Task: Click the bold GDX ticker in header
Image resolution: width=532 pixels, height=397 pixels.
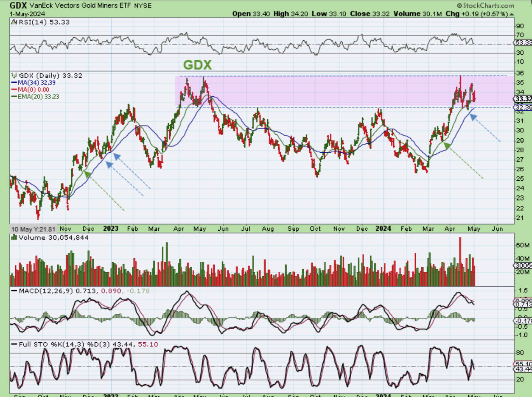Action: click(19, 6)
